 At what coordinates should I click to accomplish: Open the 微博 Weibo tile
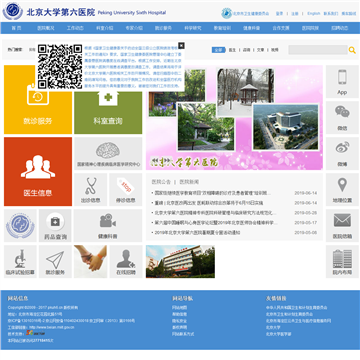coord(342,154)
